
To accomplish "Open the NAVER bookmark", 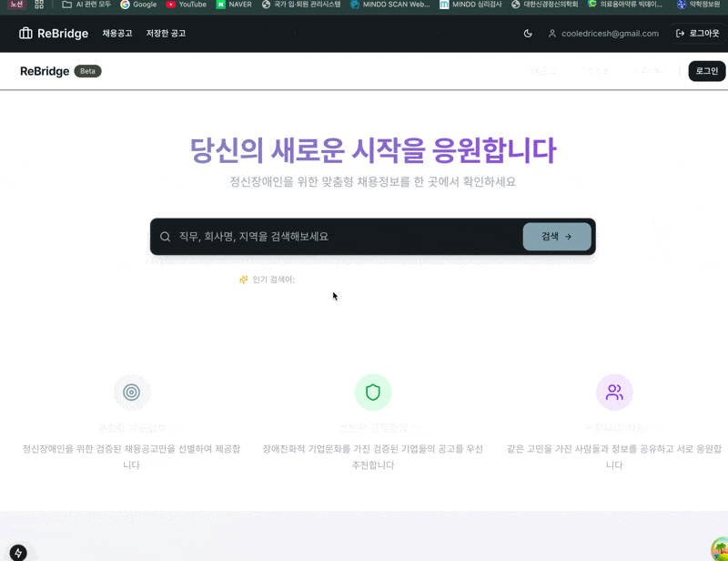I will 234,5.
